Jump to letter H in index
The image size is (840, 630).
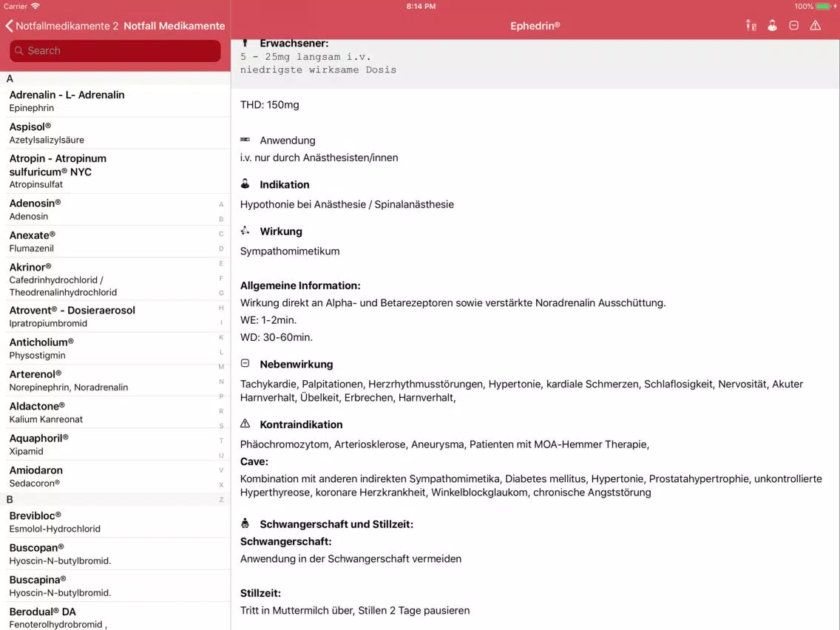[x=221, y=308]
